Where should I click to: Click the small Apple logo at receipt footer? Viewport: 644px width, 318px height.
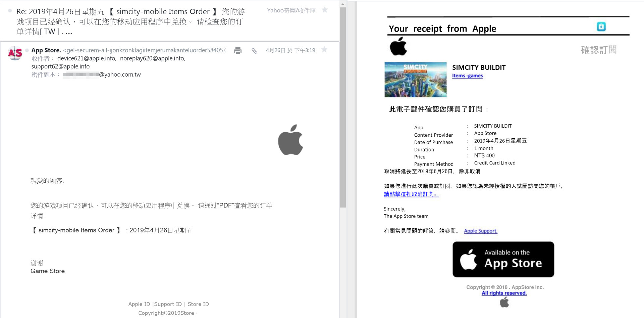tap(504, 303)
